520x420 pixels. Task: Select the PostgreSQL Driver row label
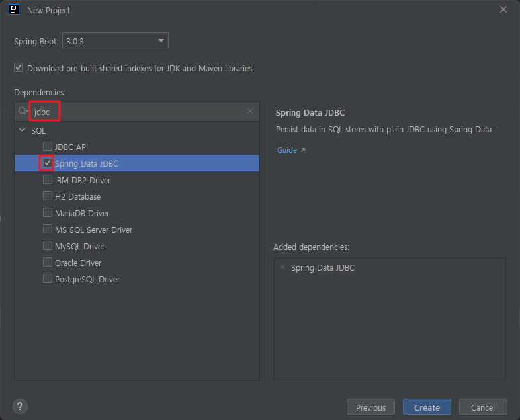(x=87, y=280)
